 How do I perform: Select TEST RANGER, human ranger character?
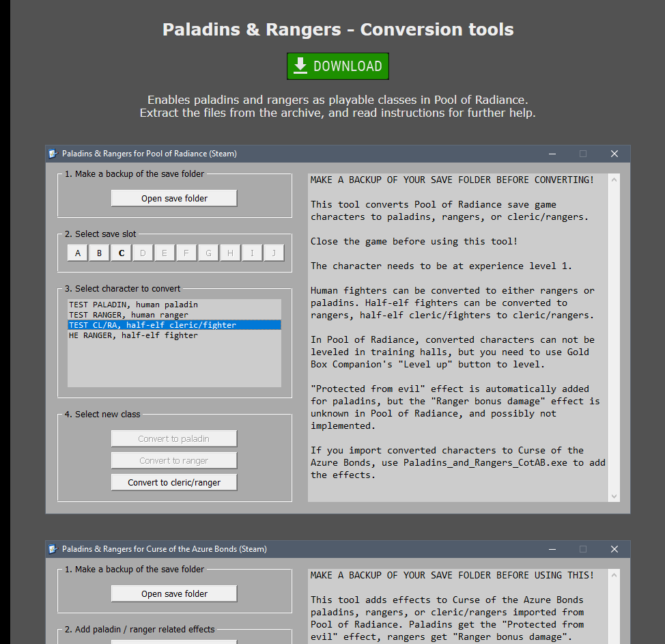(174, 315)
